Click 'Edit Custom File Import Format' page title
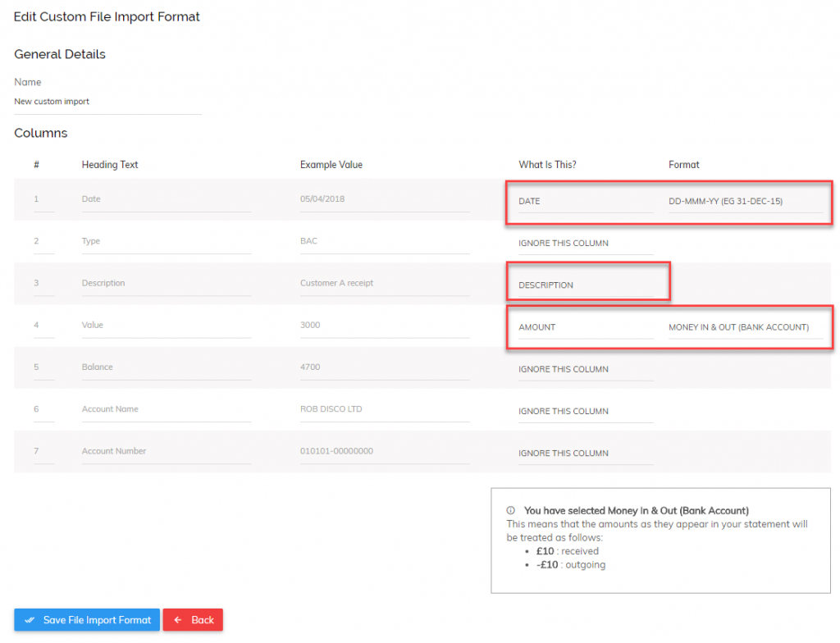840x643 pixels. [x=107, y=16]
